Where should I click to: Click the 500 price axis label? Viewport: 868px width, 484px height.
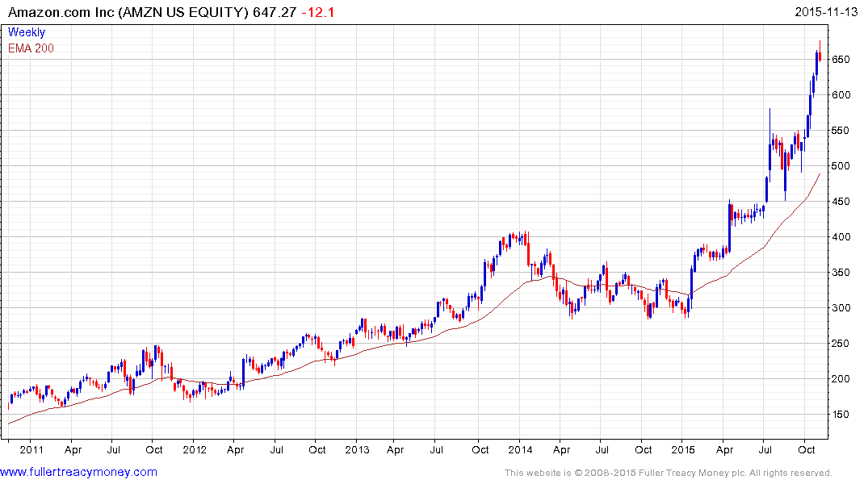click(x=841, y=166)
